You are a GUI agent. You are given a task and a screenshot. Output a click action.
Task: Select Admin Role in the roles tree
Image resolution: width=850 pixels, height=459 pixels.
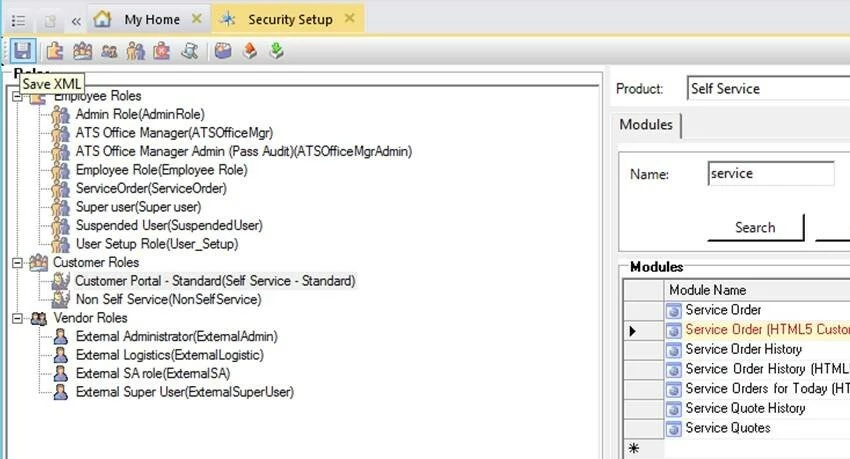[139, 114]
